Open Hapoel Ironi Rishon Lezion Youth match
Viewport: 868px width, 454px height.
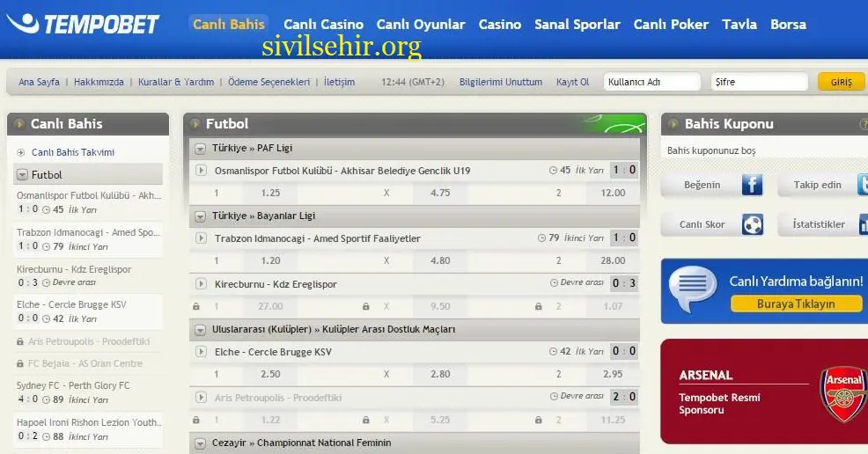[88, 428]
